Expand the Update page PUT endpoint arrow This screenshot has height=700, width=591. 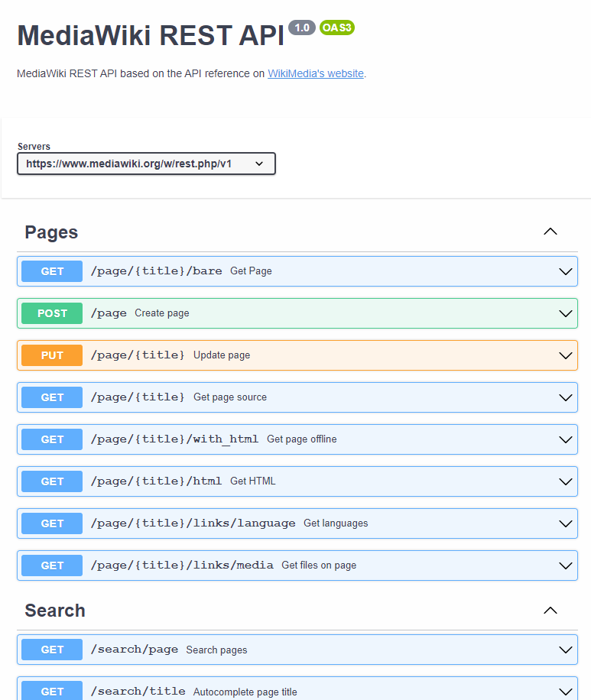coord(566,355)
